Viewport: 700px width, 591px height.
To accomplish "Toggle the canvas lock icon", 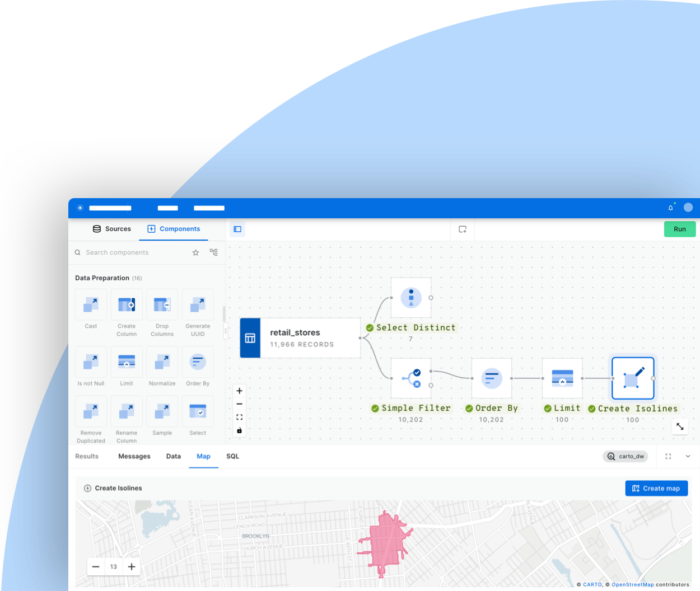I will [x=239, y=430].
